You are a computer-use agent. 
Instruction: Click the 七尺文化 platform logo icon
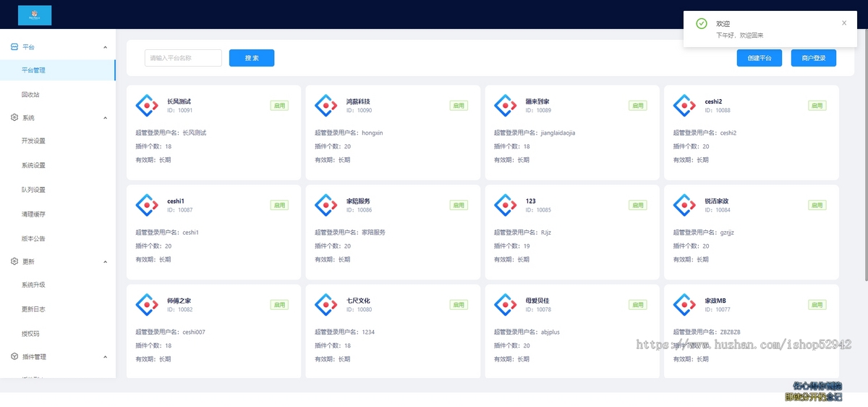coord(326,305)
